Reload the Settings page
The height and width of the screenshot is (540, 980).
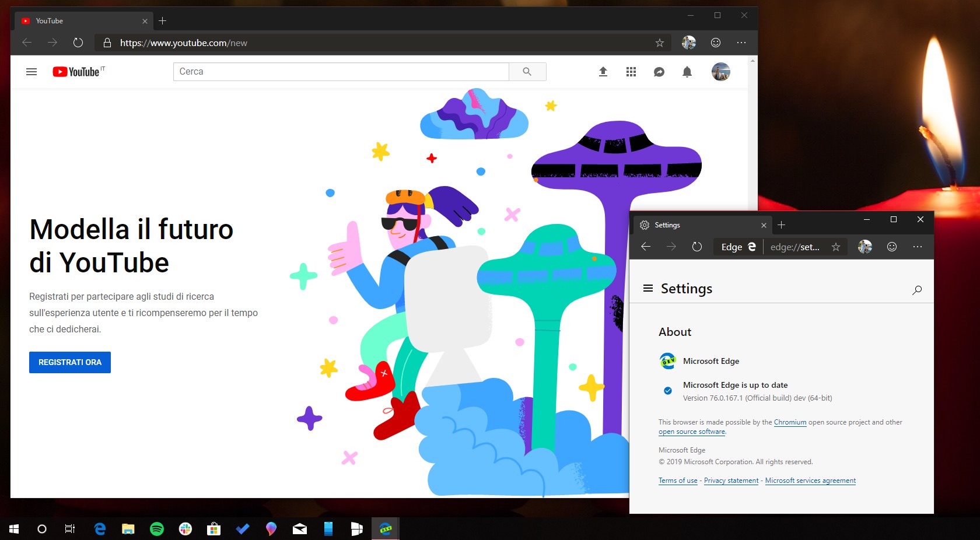[x=697, y=247]
